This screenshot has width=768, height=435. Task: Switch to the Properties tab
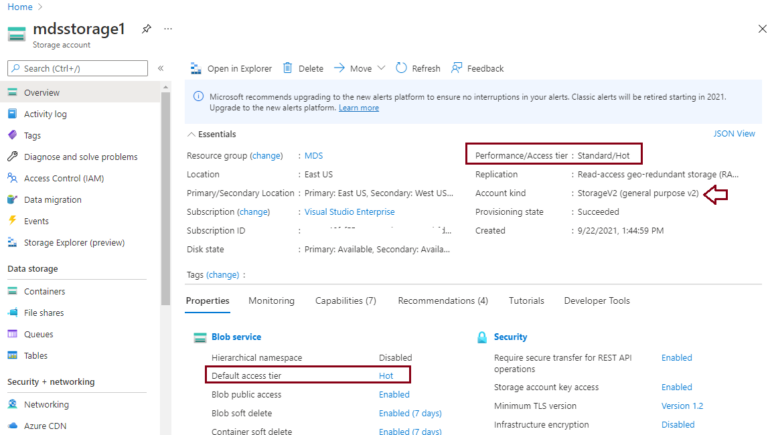tap(208, 301)
